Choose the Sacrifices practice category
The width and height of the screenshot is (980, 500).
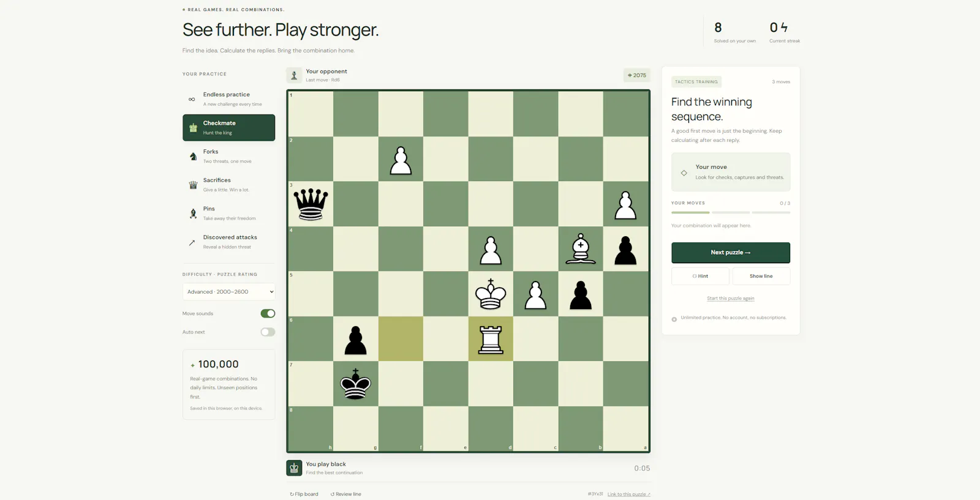point(228,185)
